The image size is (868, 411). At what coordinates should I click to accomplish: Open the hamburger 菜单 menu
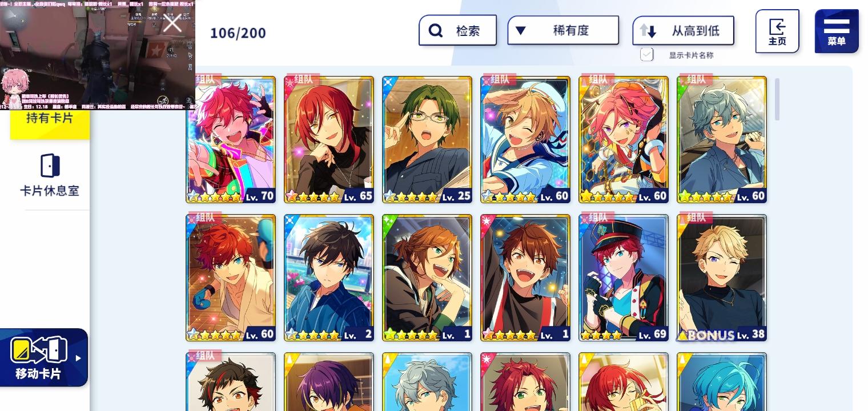coord(837,31)
